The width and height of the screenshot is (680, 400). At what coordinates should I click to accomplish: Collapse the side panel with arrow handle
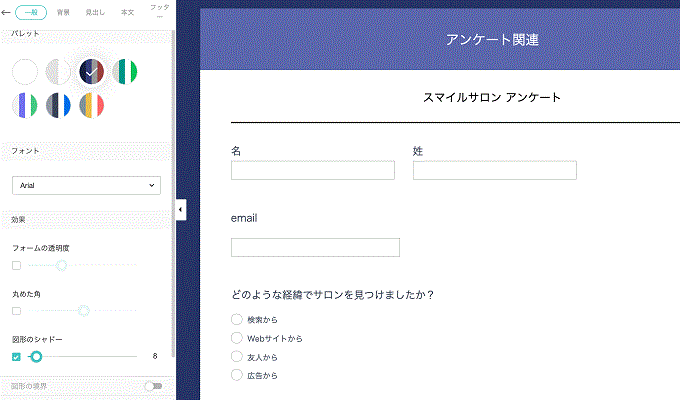(180, 209)
